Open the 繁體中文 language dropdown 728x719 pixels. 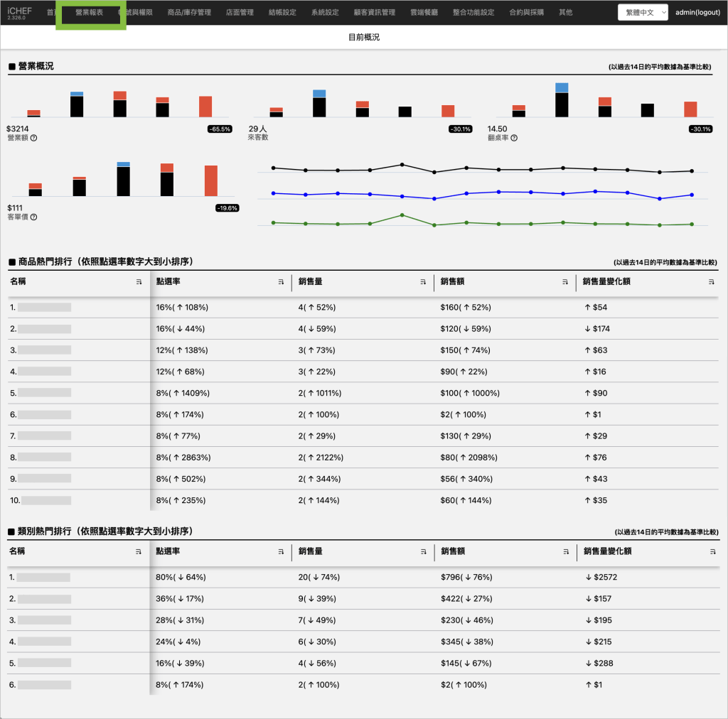643,13
